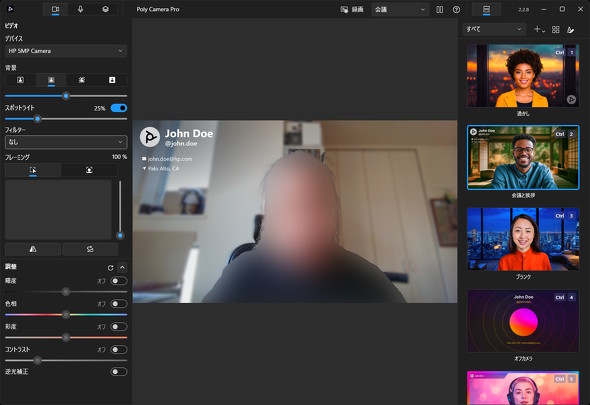Click the スポットライト 25% value

[x=99, y=108]
